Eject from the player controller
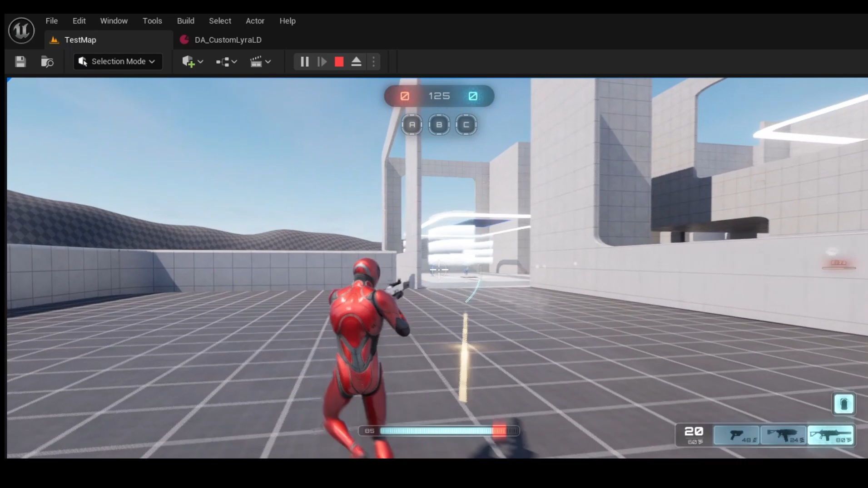Screen dimensions: 868x488 (356, 62)
